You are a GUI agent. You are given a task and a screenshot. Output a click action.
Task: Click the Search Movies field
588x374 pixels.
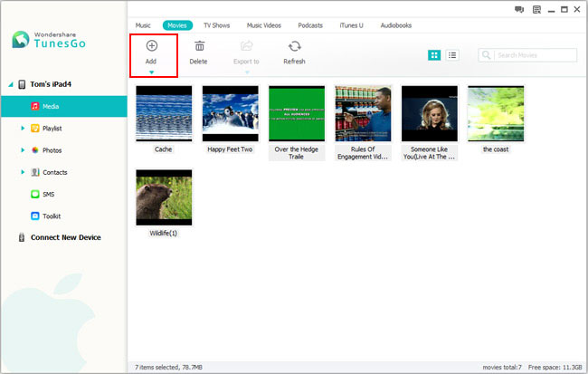pos(527,55)
